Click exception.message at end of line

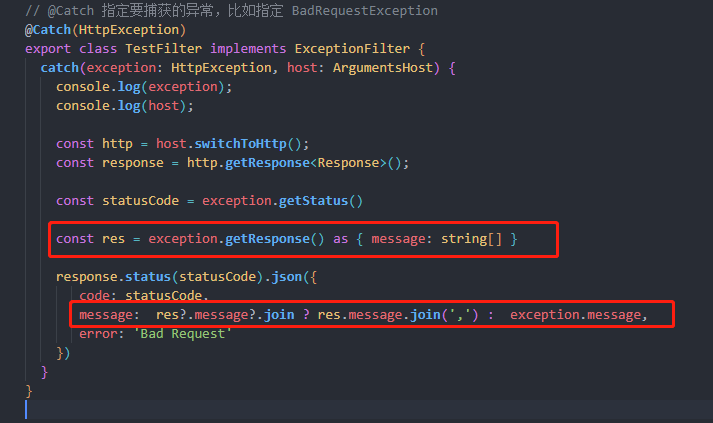click(x=575, y=315)
